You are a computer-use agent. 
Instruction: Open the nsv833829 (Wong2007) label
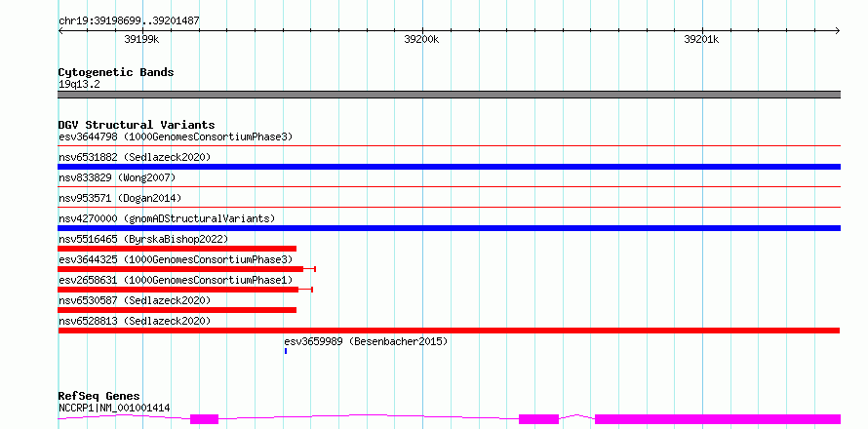pos(117,177)
